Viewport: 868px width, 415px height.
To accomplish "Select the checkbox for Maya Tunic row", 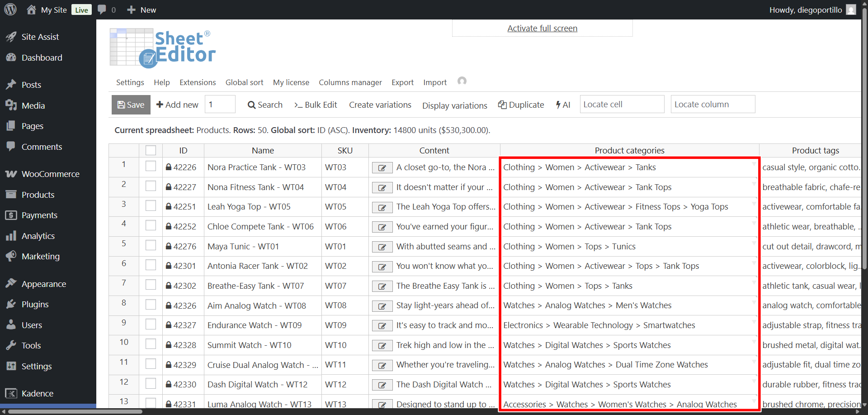I will [x=151, y=246].
